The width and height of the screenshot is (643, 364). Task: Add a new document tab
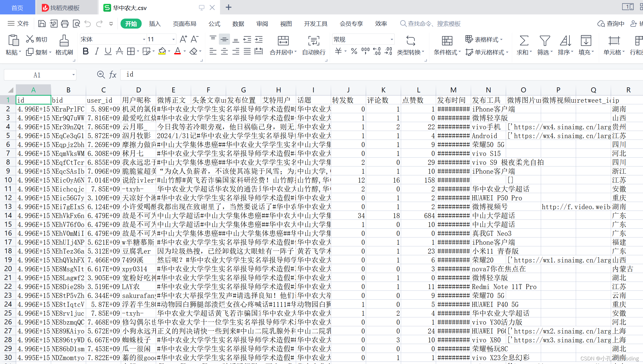tap(229, 7)
